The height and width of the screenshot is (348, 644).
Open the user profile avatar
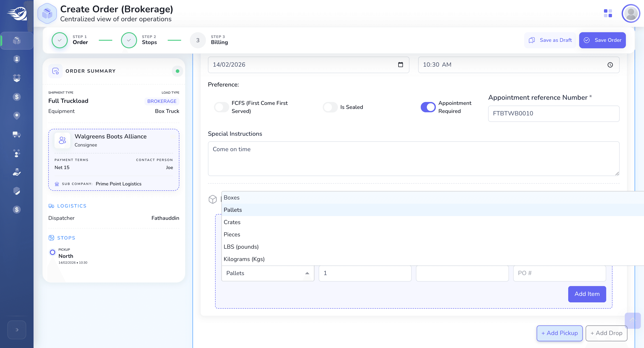click(631, 13)
